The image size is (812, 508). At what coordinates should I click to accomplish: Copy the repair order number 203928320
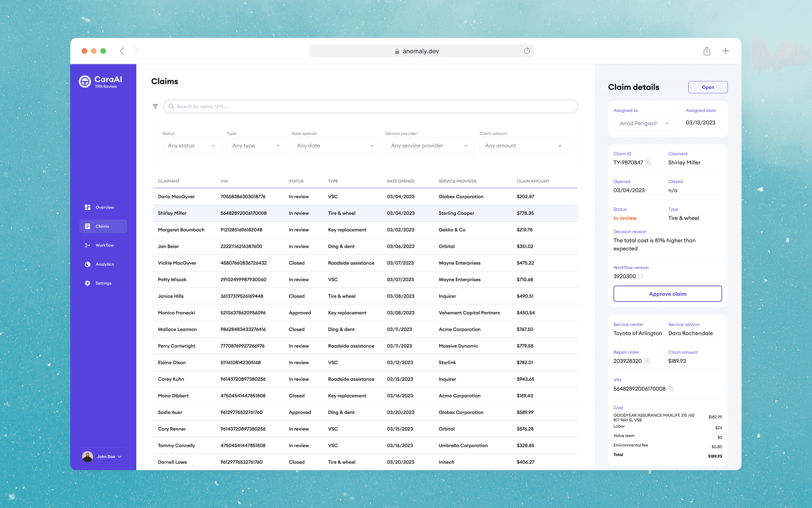click(x=647, y=361)
